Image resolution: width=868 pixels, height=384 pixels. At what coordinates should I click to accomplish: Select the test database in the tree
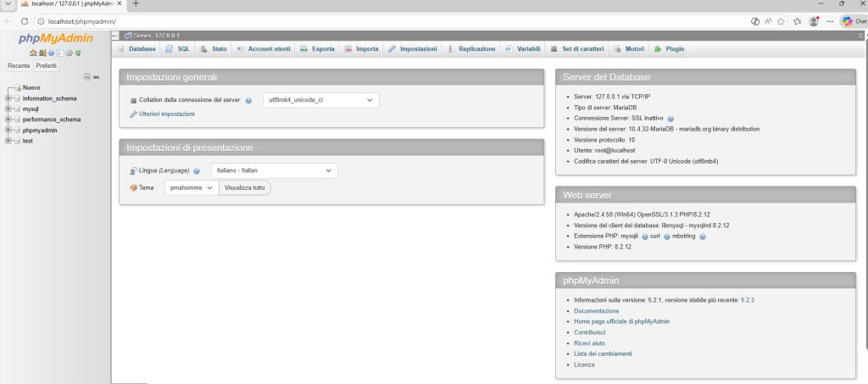(x=28, y=141)
